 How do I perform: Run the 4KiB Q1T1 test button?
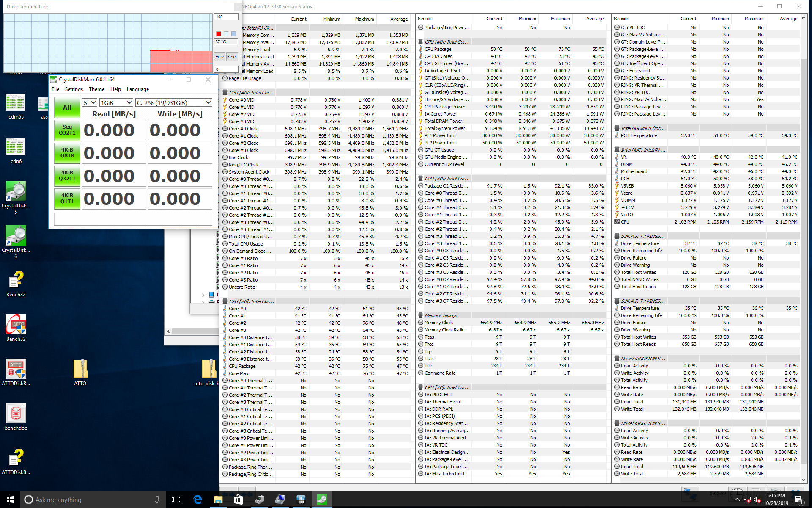pos(67,199)
